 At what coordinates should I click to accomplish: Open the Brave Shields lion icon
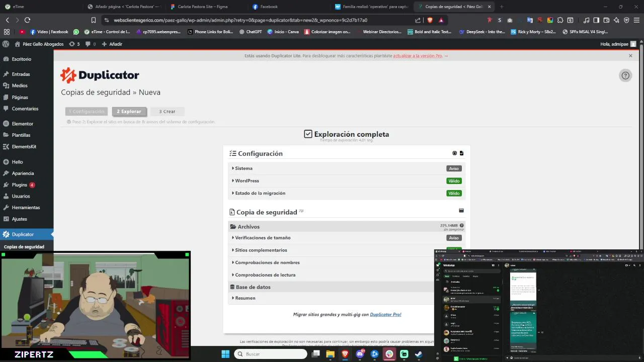point(430,20)
